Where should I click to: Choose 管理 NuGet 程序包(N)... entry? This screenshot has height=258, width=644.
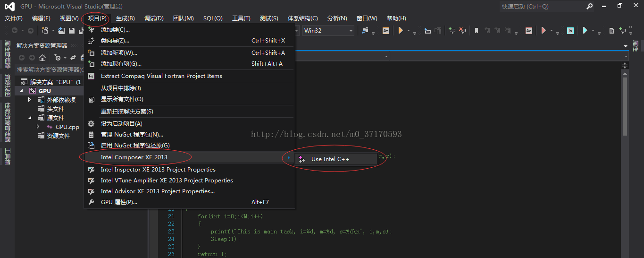[x=189, y=135]
